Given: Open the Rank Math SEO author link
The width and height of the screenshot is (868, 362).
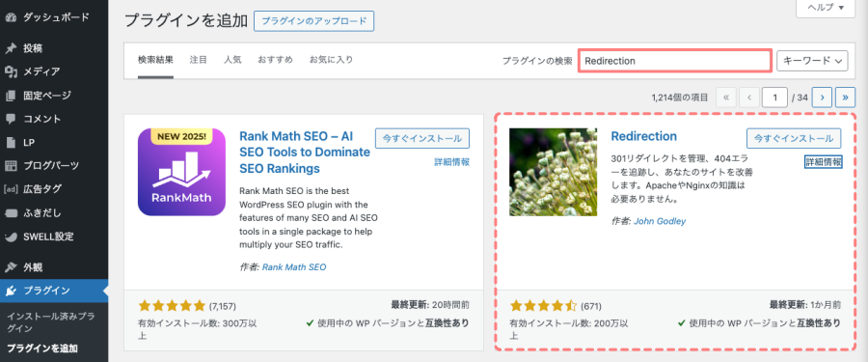Looking at the screenshot, I should pos(294,266).
